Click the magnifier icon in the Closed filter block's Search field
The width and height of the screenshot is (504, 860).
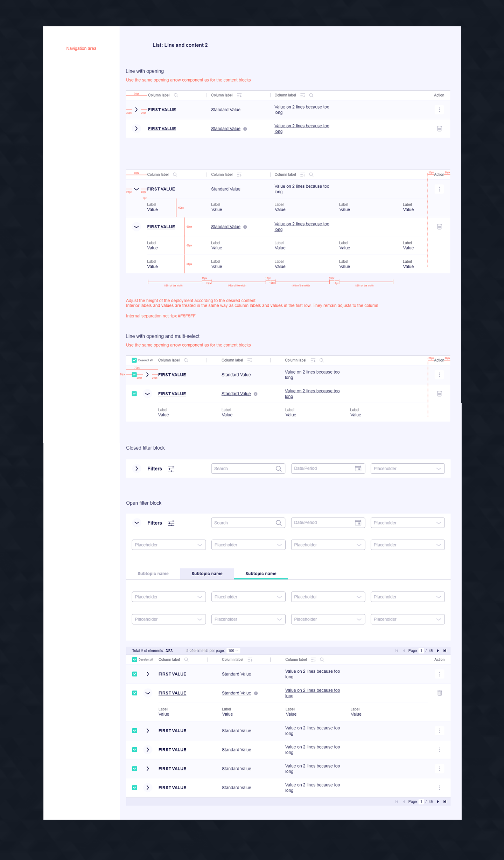(279, 469)
